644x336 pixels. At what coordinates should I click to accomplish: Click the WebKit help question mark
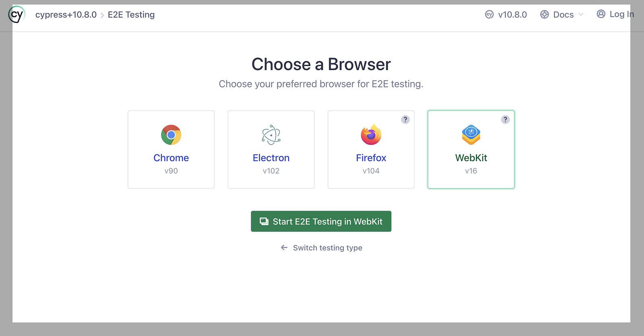(505, 120)
